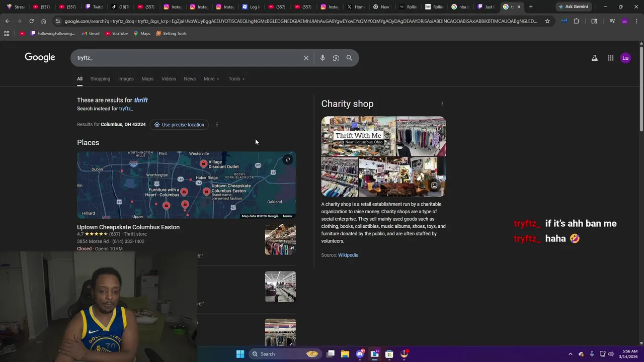Open second place result photo thumbnail
Image resolution: width=644 pixels, height=362 pixels.
click(280, 287)
